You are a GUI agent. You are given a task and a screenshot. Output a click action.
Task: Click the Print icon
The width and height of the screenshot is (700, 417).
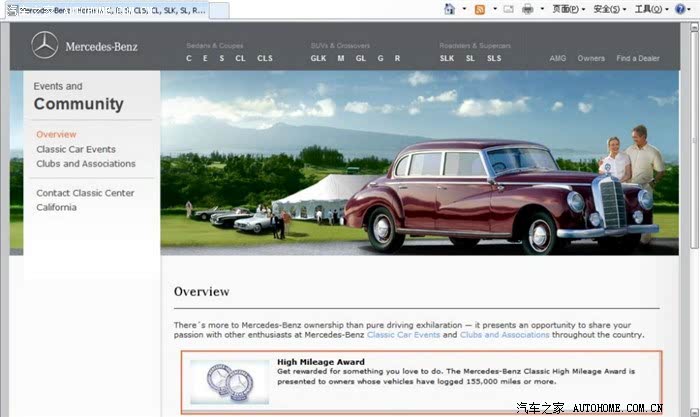click(x=528, y=9)
